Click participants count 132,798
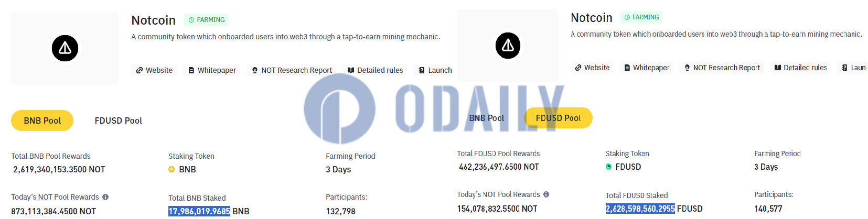Screen dimensions: 868x219 (x=340, y=211)
